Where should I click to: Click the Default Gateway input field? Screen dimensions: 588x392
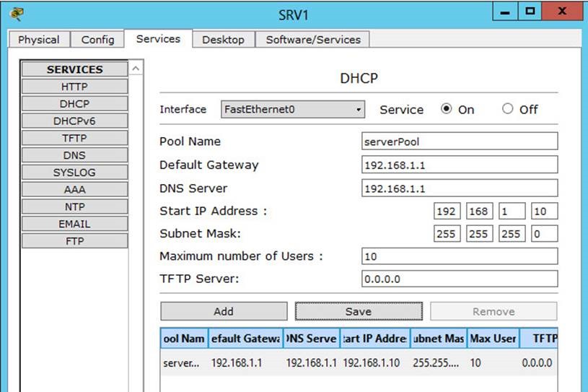tap(460, 165)
